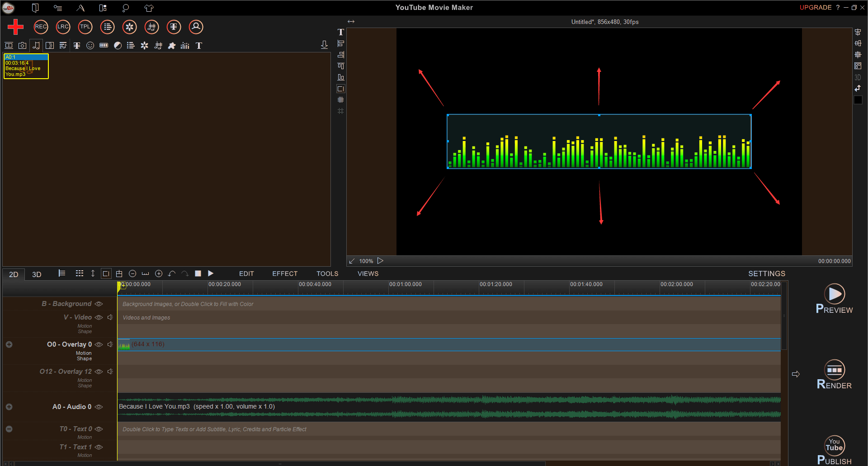Image resolution: width=868 pixels, height=466 pixels.
Task: Select the T text tool beside preview
Action: pyautogui.click(x=341, y=32)
